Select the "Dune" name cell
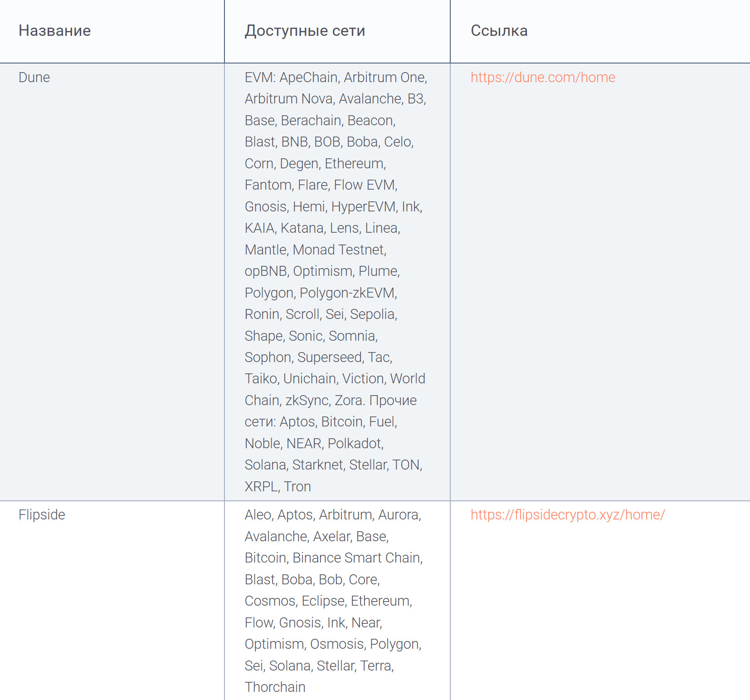The width and height of the screenshot is (750, 700). (34, 78)
